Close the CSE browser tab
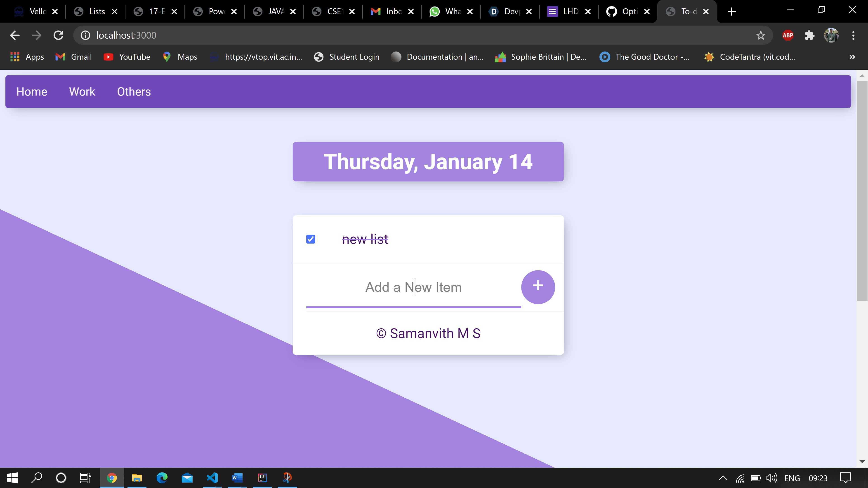The height and width of the screenshot is (488, 868). [352, 12]
